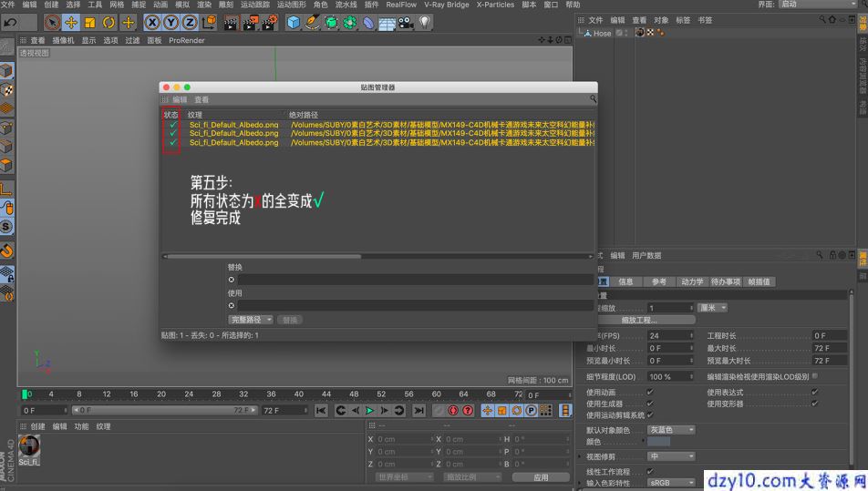Click the coordinate system cube icon
868x491 pixels.
click(210, 23)
